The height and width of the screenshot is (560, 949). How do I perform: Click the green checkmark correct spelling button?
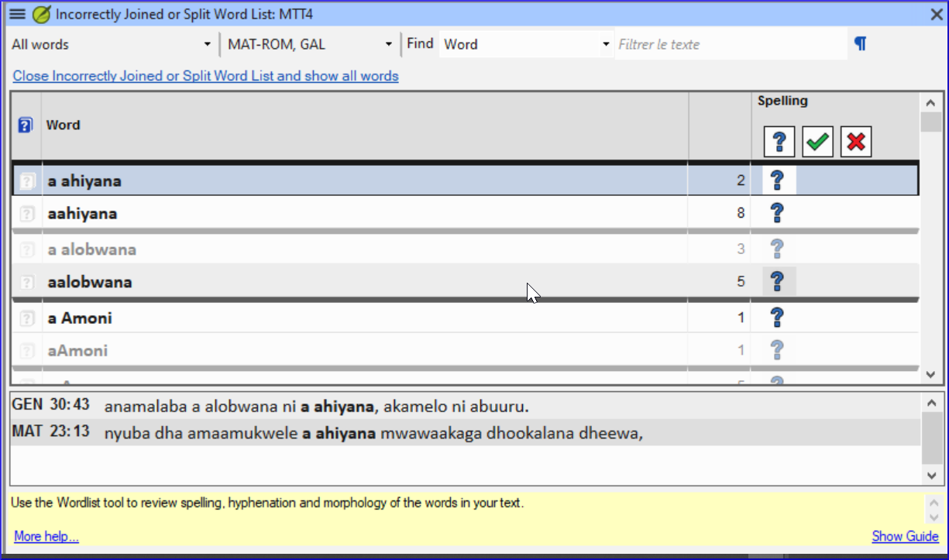click(817, 142)
